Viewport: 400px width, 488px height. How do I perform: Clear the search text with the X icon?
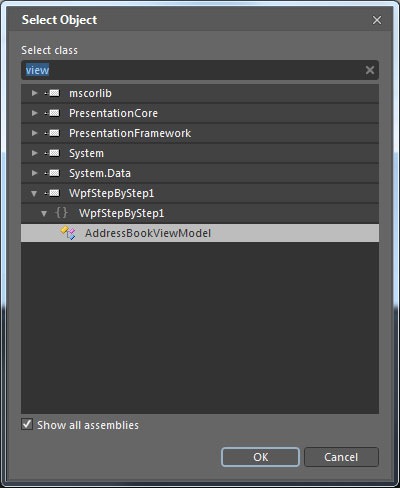tap(370, 70)
